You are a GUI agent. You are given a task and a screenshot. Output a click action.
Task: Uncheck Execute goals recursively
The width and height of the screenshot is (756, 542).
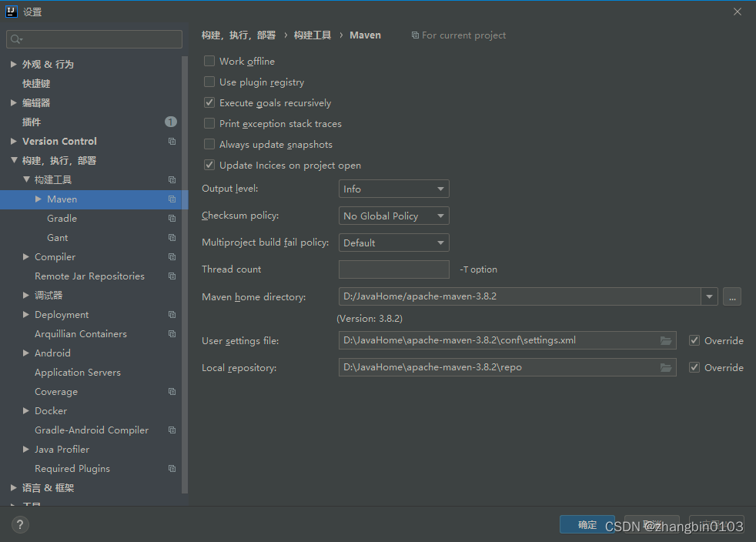tap(209, 102)
